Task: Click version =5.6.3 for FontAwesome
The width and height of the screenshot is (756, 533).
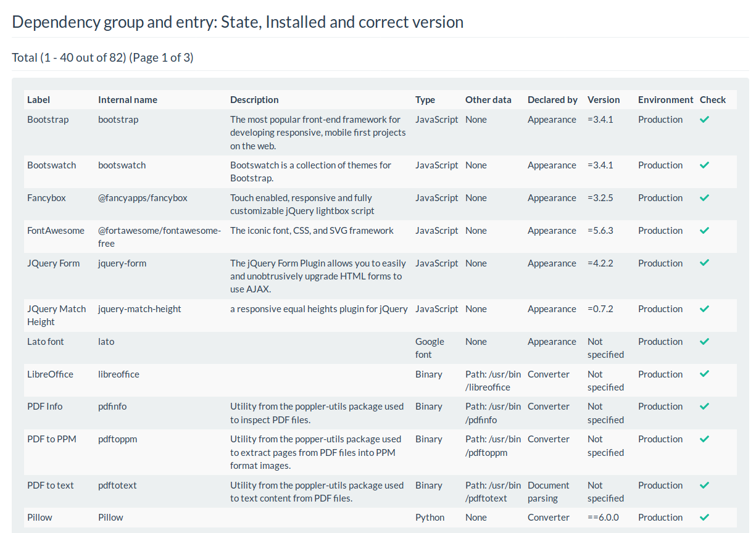Action: pos(600,231)
